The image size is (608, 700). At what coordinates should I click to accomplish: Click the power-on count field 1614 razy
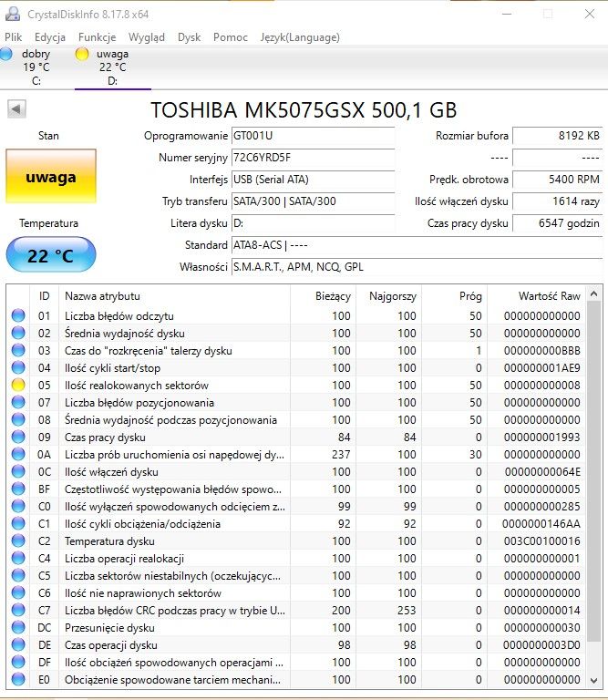(x=558, y=201)
